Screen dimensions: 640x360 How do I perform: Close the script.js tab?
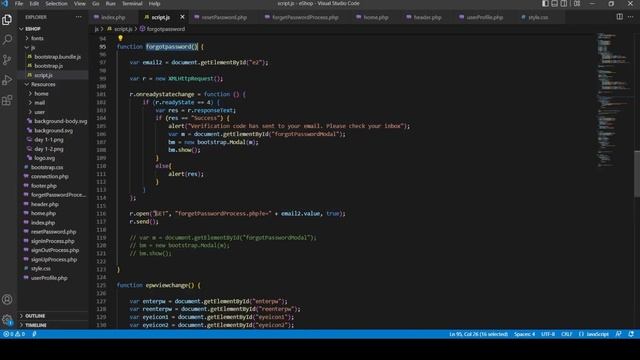182,17
